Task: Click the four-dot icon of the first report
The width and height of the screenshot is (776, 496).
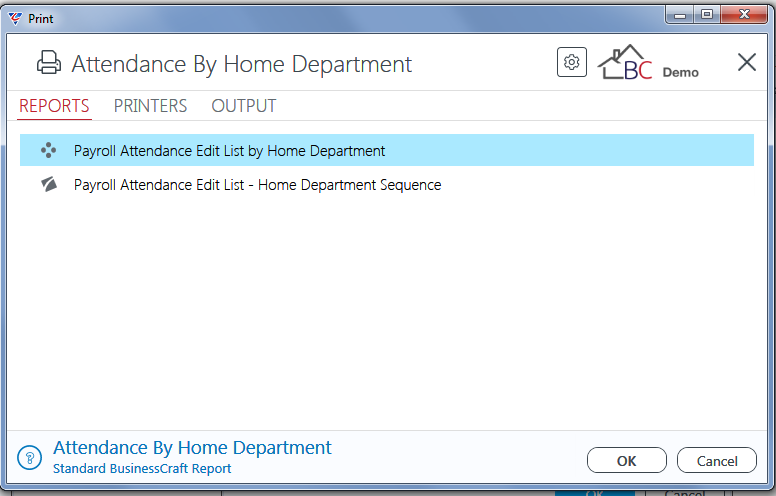Action: point(48,150)
